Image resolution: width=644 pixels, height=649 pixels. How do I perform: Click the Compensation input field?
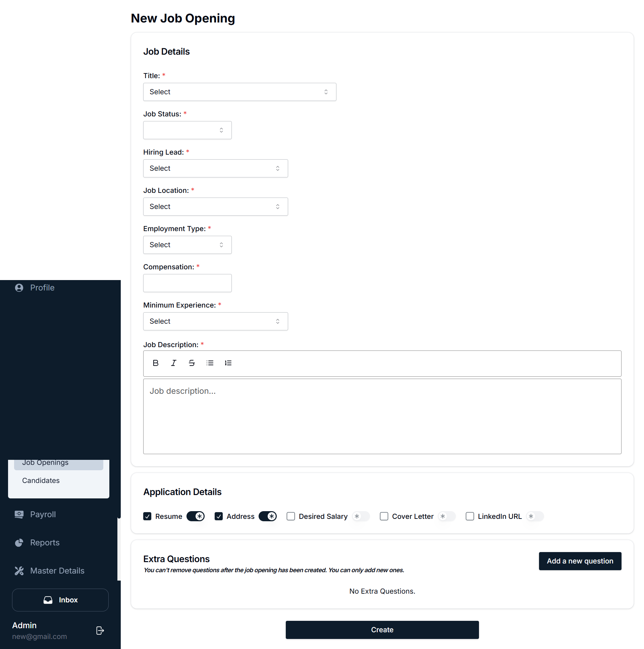click(x=187, y=283)
